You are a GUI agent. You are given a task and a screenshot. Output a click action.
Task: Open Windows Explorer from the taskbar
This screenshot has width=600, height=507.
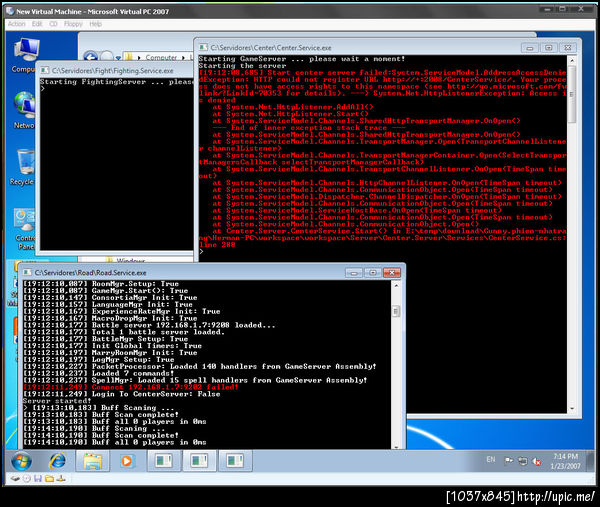(93, 461)
